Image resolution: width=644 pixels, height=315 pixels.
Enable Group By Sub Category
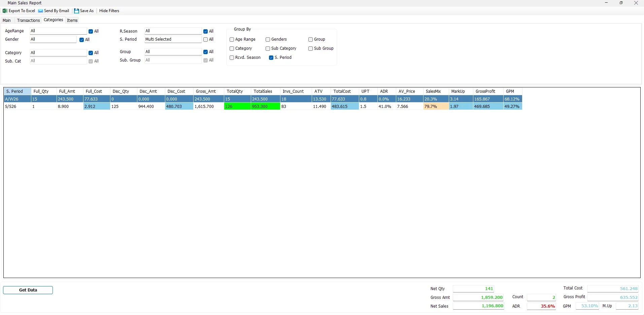pos(268,48)
